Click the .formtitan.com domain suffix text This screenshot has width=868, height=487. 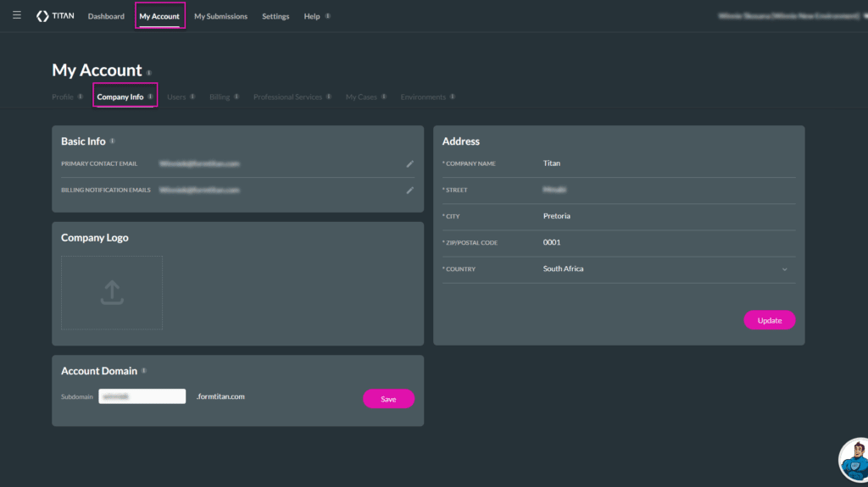pyautogui.click(x=220, y=396)
